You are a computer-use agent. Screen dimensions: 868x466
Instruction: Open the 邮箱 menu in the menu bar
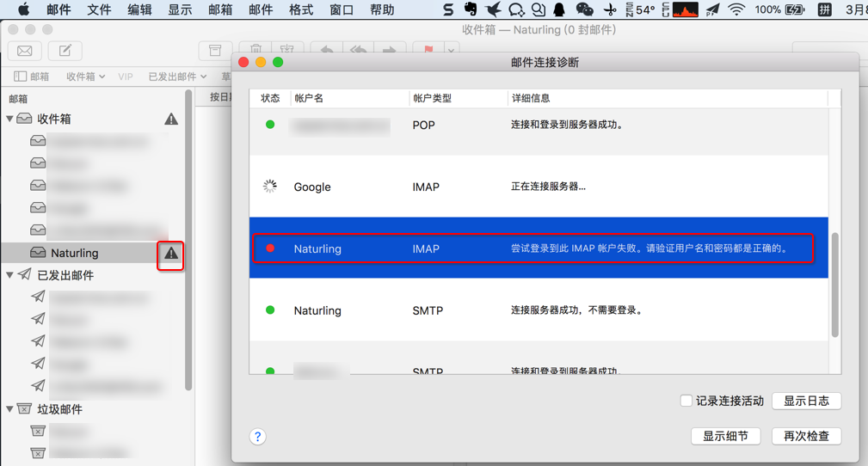pyautogui.click(x=220, y=9)
